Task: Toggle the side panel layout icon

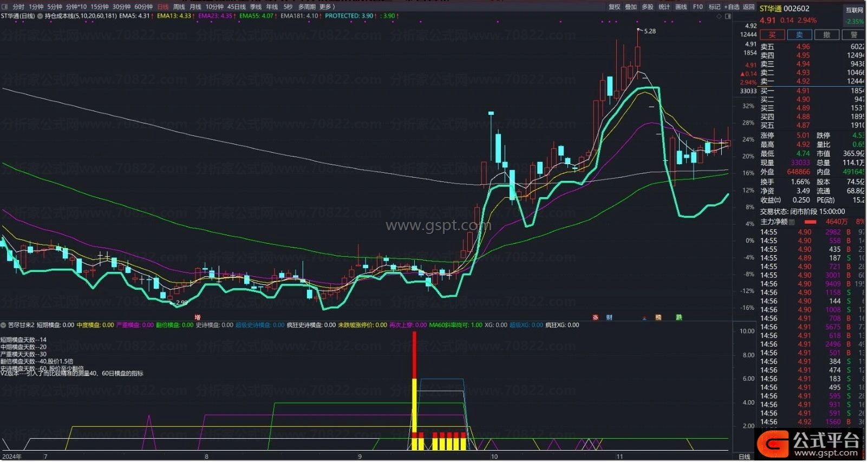Action: coord(728,16)
